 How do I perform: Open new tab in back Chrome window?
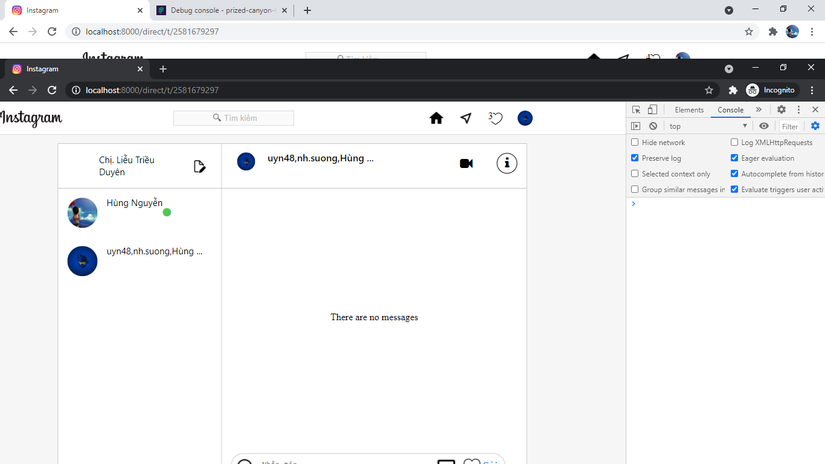tap(307, 10)
